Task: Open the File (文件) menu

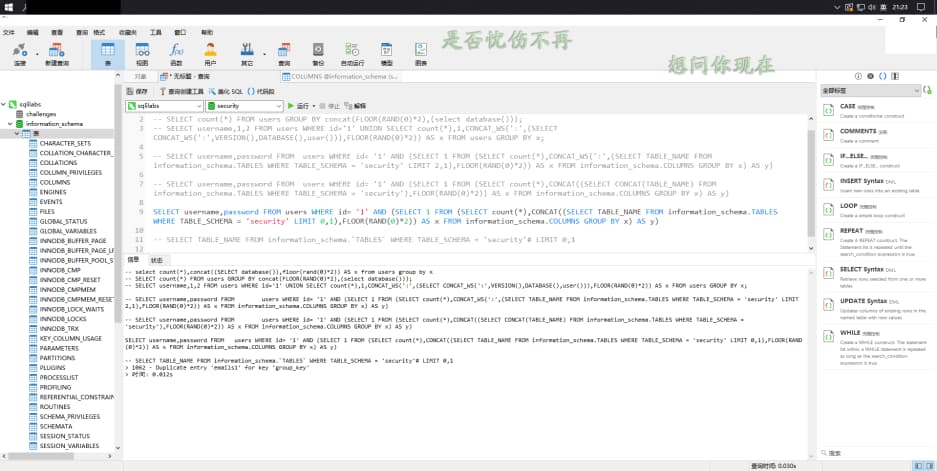Action: pyautogui.click(x=8, y=32)
